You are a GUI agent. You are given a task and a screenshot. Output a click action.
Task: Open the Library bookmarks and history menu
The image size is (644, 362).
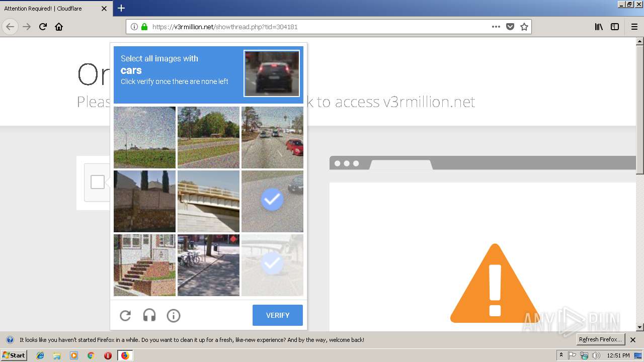tap(599, 27)
